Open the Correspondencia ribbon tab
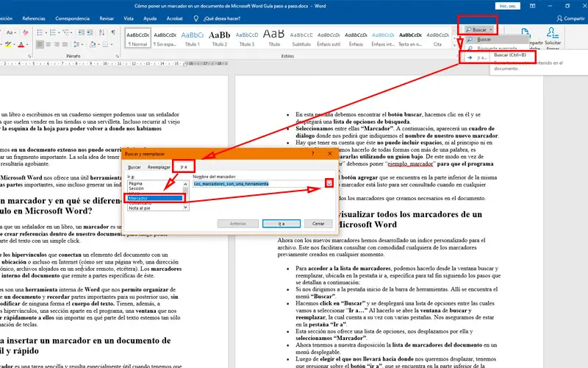The height and width of the screenshot is (368, 588). coord(72,18)
